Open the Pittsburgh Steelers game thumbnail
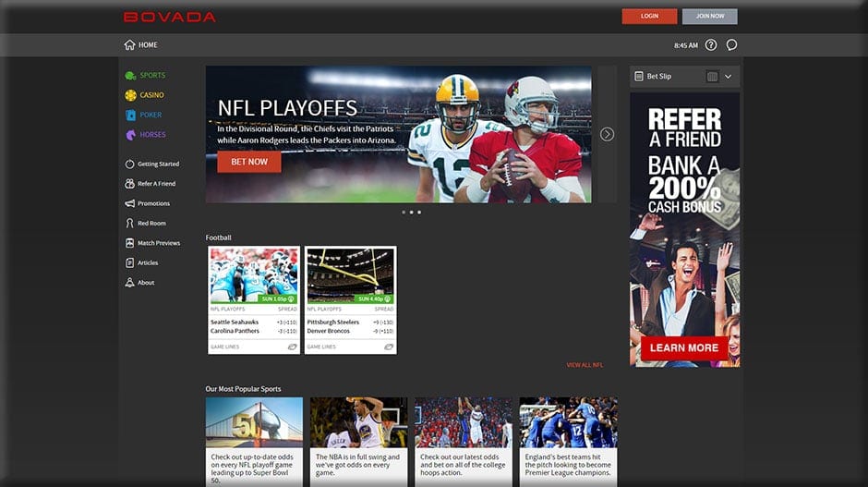 pos(350,275)
